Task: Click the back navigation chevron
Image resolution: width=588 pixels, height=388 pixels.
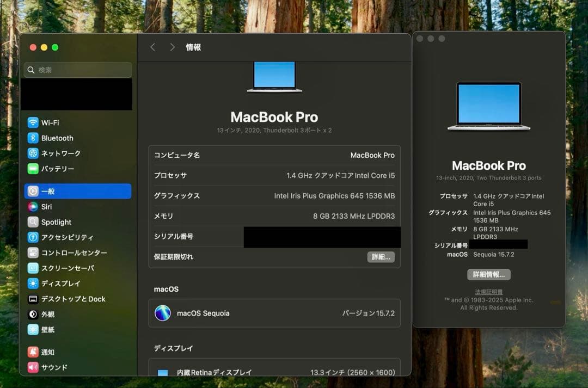Action: point(153,47)
